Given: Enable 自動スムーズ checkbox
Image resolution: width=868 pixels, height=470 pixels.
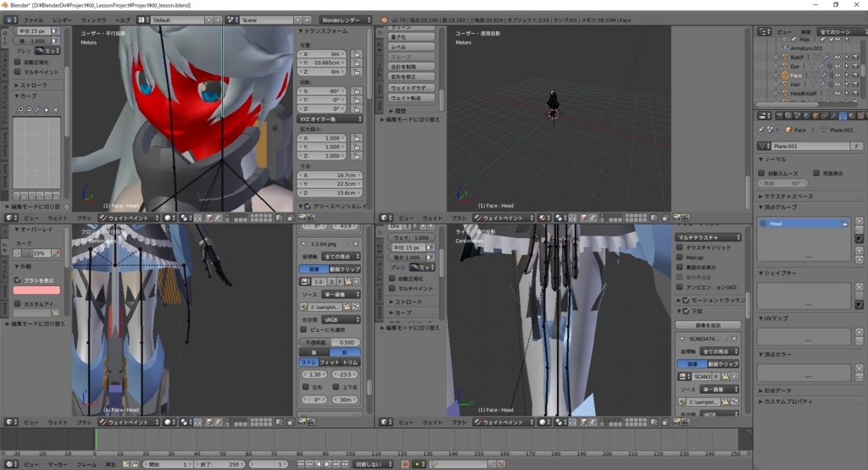Looking at the screenshot, I should (762, 173).
